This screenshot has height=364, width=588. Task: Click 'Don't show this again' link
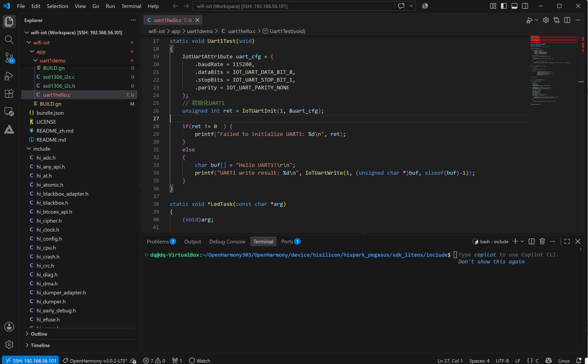click(491, 262)
